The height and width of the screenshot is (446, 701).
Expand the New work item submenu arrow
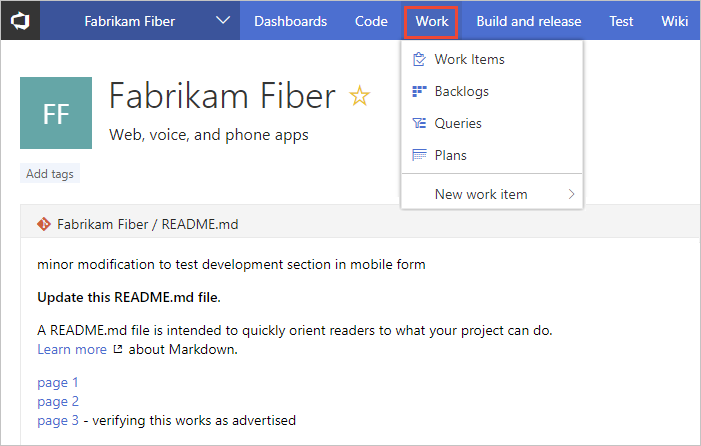(571, 194)
